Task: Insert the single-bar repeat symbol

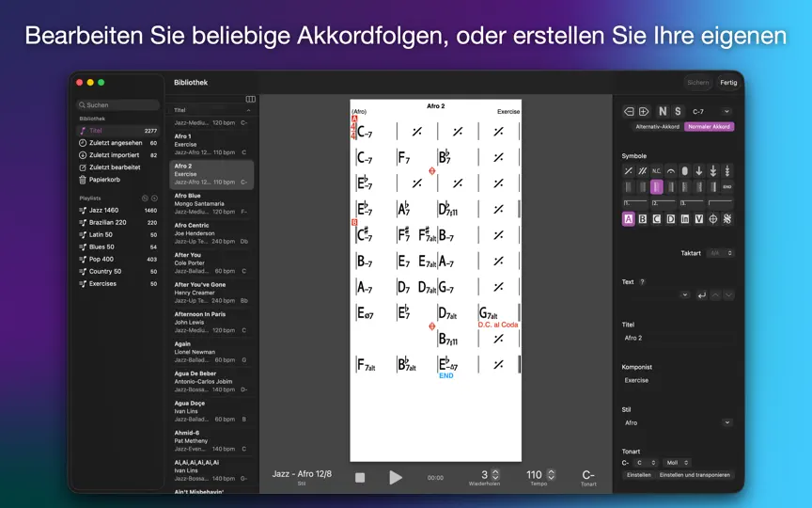Action: (628, 171)
